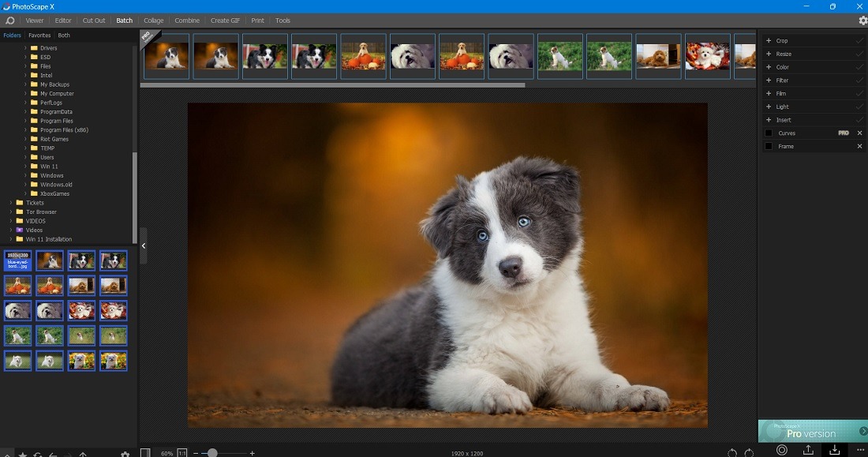Enable the Curves adjustment checkbox
The width and height of the screenshot is (868, 457).
(x=769, y=133)
